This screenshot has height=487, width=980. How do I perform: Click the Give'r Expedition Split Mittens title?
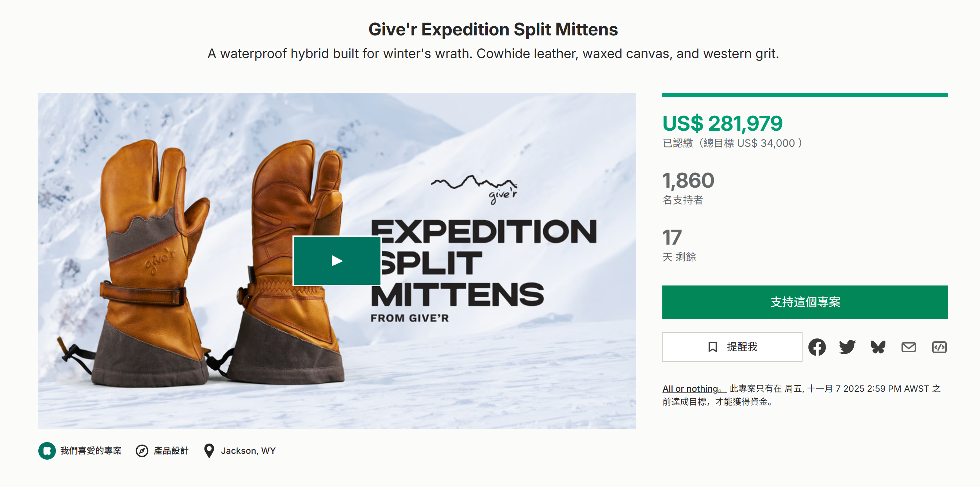tap(493, 29)
